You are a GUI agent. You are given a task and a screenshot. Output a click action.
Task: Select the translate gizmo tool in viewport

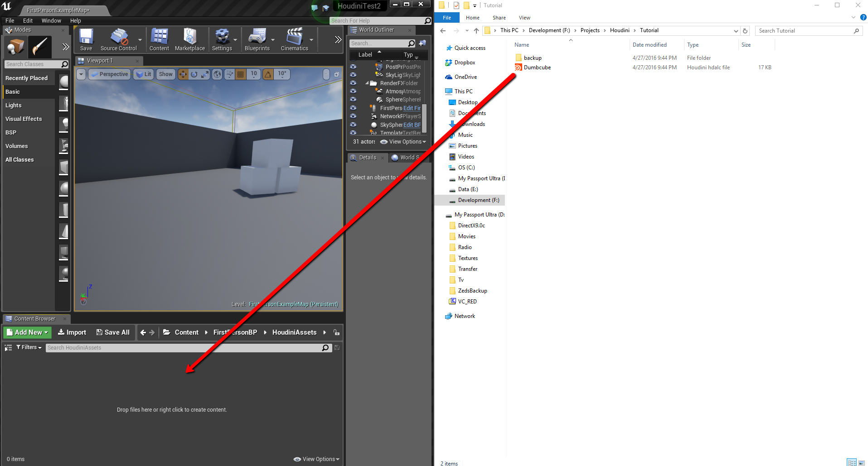[x=183, y=74]
